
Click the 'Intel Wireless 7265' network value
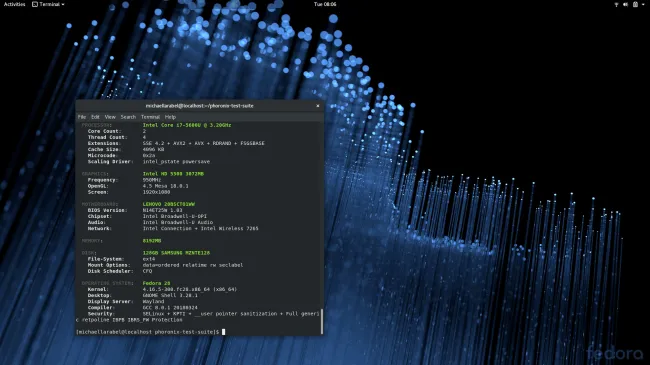[x=230, y=229]
